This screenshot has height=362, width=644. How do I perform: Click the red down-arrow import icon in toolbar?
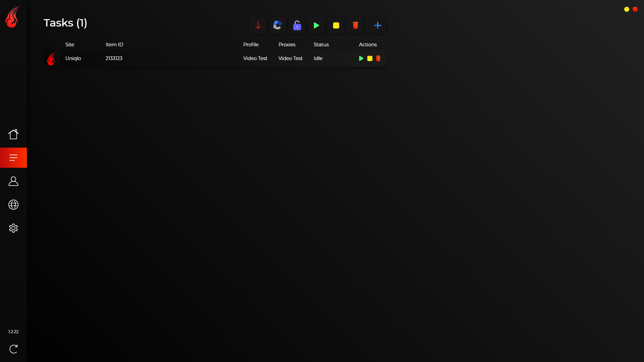click(258, 25)
